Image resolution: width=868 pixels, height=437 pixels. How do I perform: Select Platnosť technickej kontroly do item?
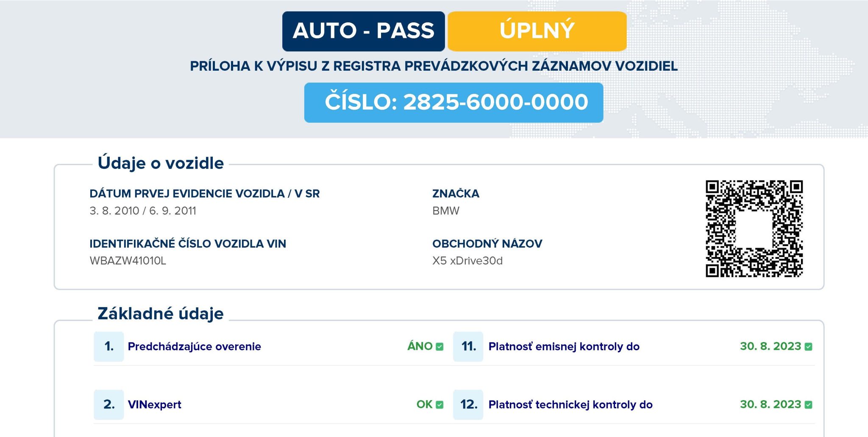pyautogui.click(x=570, y=404)
